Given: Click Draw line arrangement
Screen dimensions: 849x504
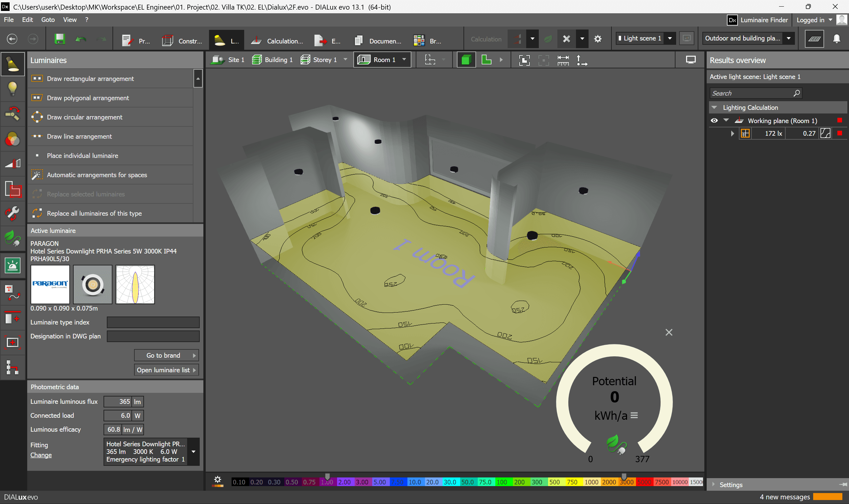Looking at the screenshot, I should click(x=110, y=136).
